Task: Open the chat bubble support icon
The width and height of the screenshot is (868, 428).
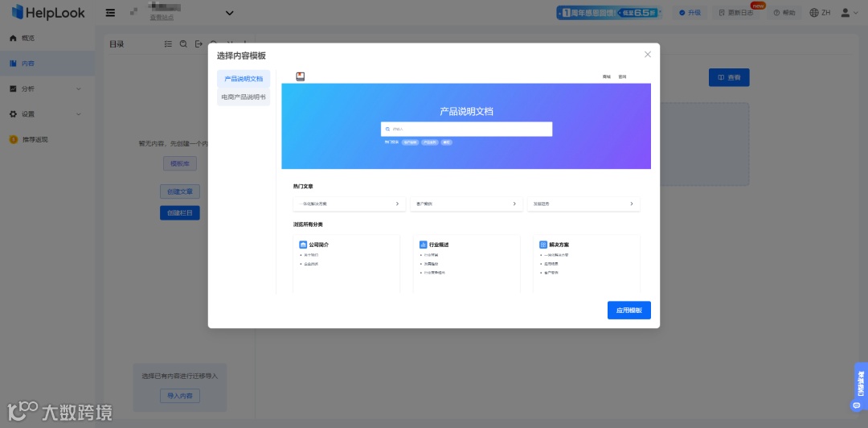Action: tap(856, 405)
